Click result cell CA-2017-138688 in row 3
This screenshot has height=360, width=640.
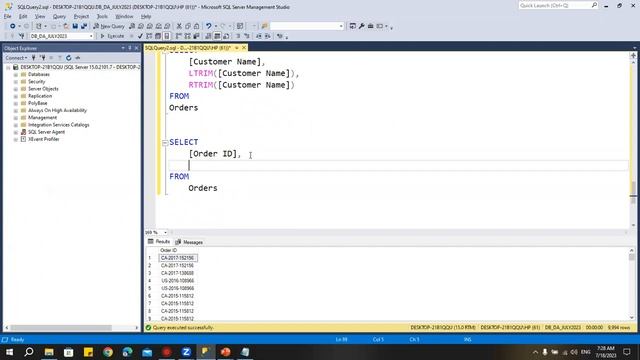coord(178,273)
